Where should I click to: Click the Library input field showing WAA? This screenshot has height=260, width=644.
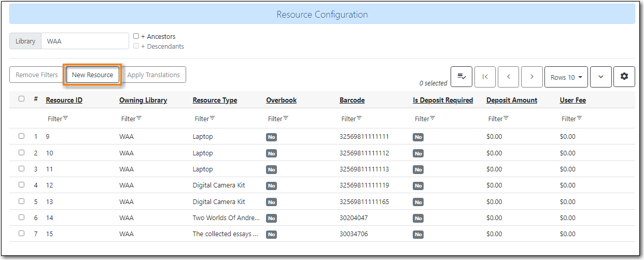click(85, 41)
